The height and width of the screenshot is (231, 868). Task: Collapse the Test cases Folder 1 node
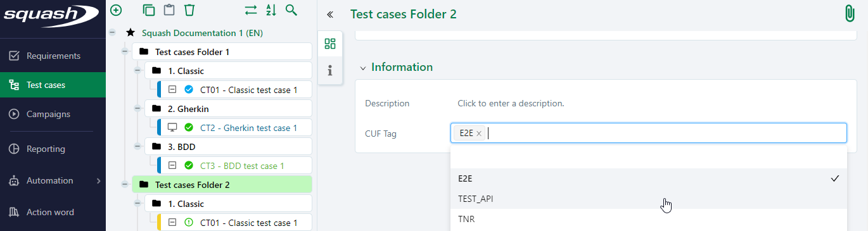point(125,51)
